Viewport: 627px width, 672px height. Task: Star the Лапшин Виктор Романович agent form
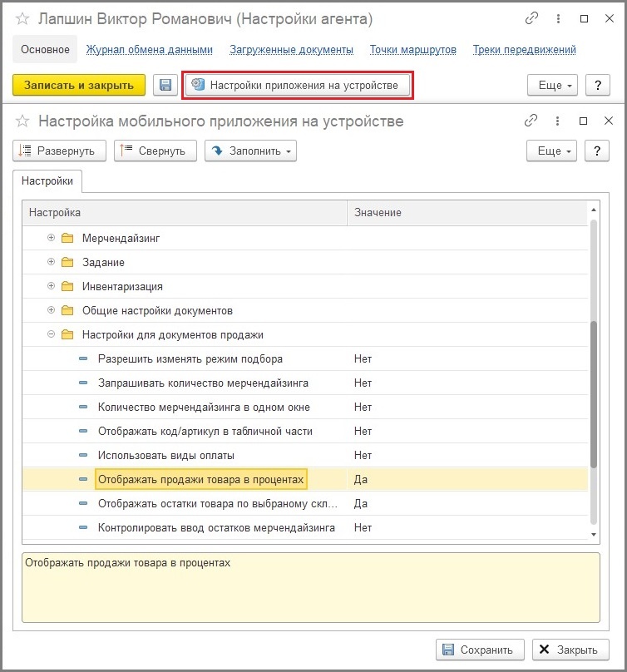[22, 19]
